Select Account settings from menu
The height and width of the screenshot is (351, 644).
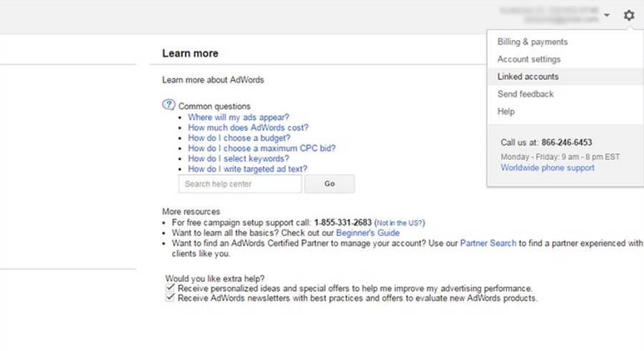pos(529,59)
